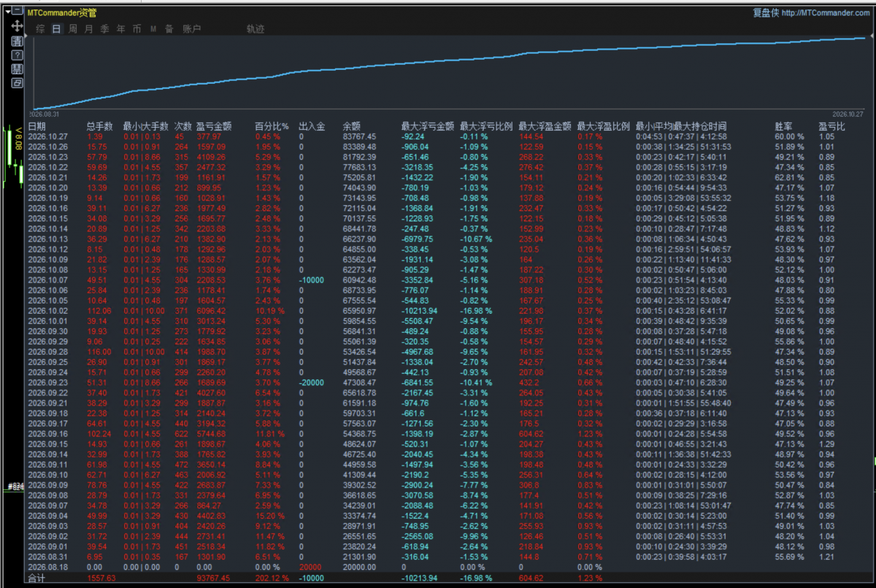Click the 最大浮亏金额 column header
The image size is (876, 588).
point(428,126)
